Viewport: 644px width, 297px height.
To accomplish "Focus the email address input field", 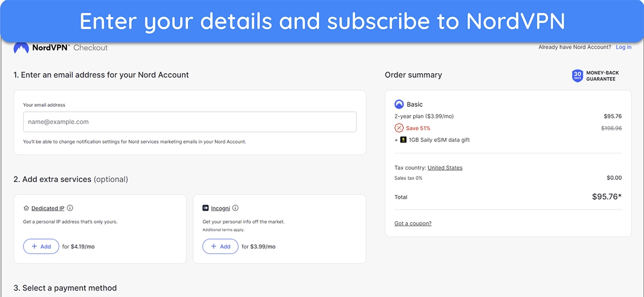I will pos(190,122).
